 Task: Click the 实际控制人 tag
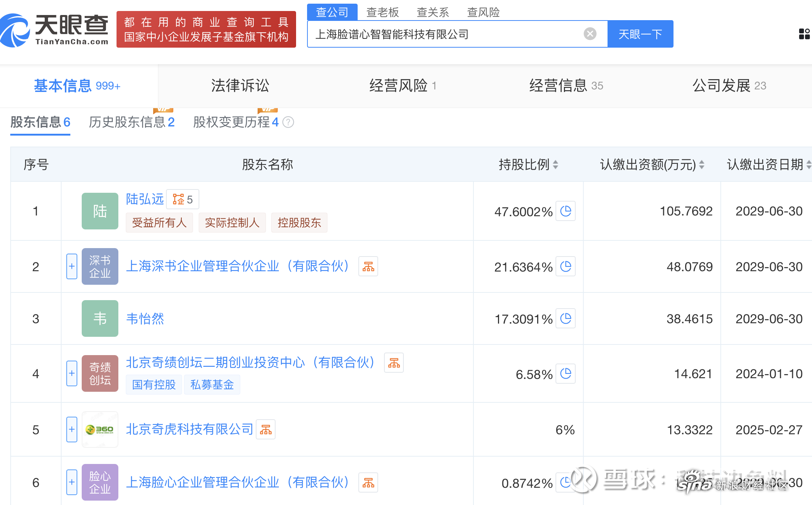click(x=232, y=222)
